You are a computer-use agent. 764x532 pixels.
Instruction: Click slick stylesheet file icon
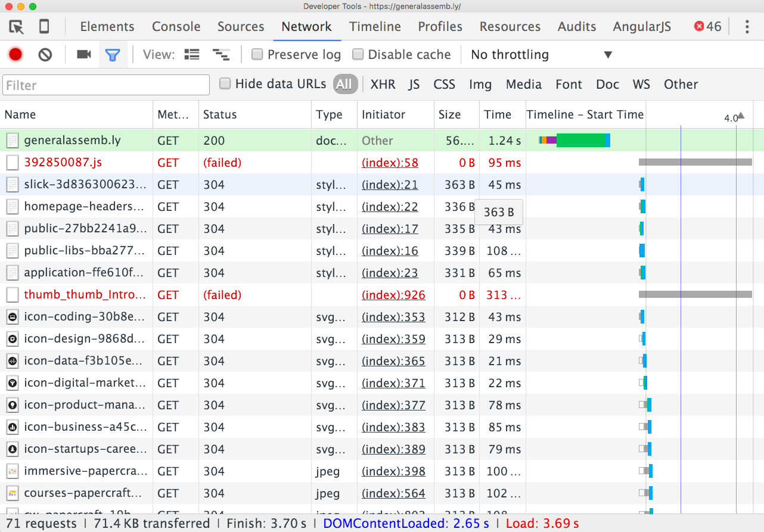13,185
